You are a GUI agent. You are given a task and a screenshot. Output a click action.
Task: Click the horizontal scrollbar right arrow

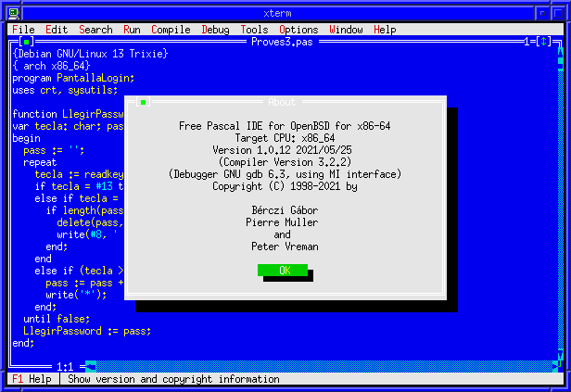pos(554,367)
